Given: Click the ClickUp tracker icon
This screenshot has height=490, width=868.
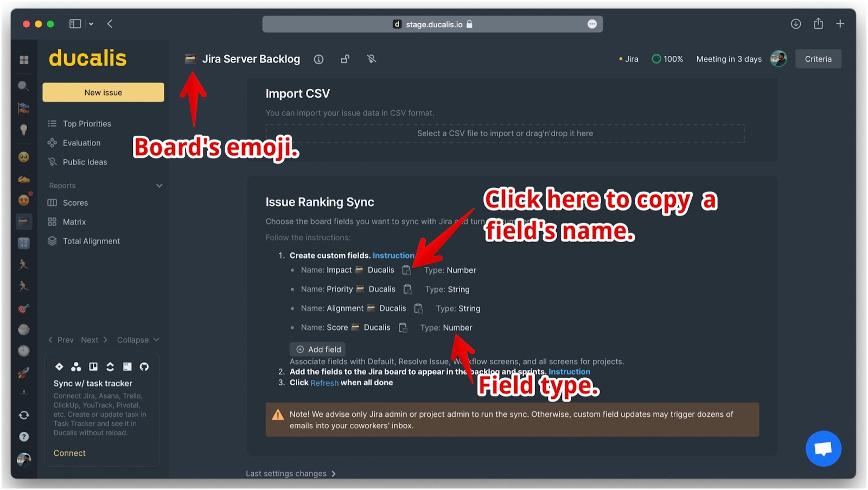Looking at the screenshot, I should pos(110,366).
